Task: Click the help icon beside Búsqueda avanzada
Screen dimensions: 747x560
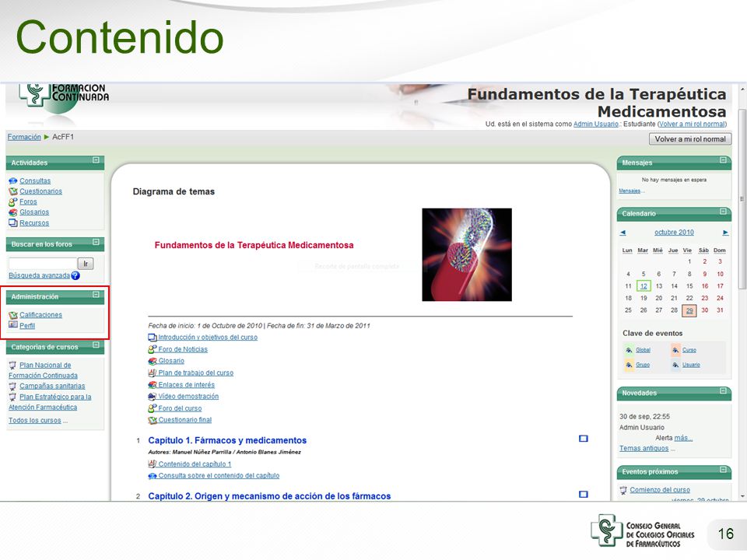Action: point(75,275)
